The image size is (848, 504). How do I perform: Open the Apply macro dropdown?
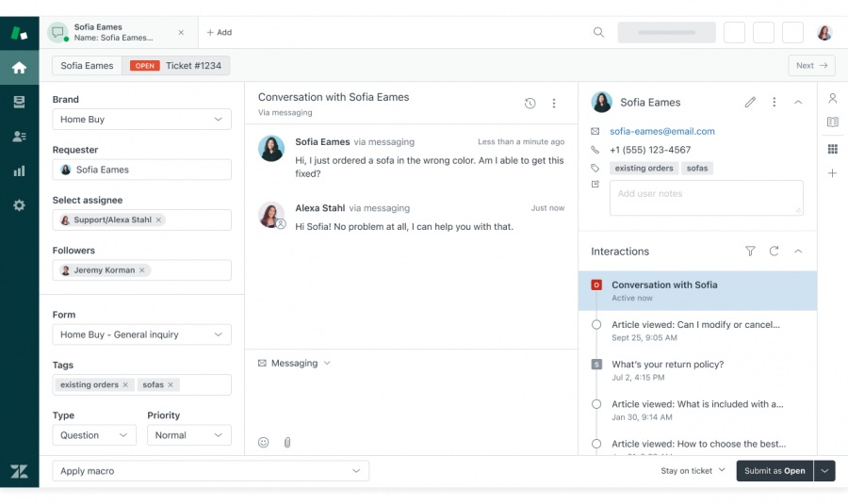210,471
